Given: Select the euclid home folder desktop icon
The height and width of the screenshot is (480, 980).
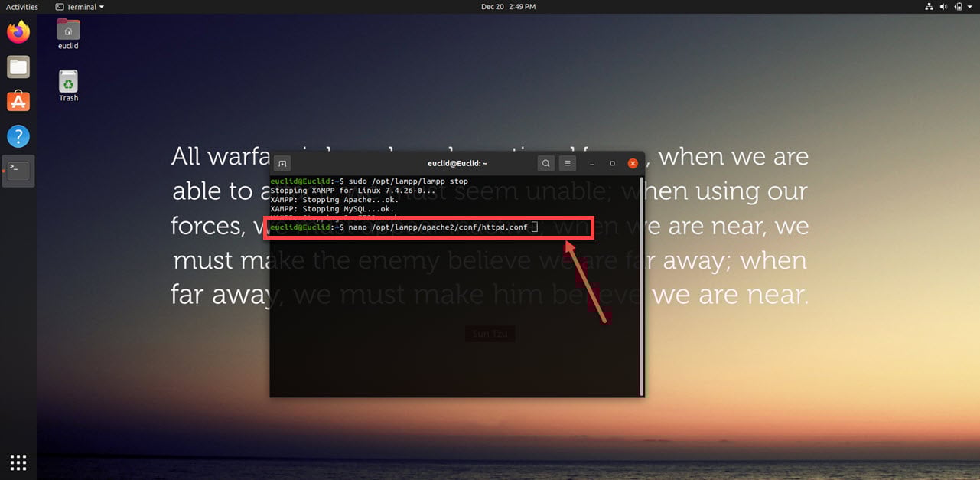Looking at the screenshot, I should pyautogui.click(x=68, y=34).
